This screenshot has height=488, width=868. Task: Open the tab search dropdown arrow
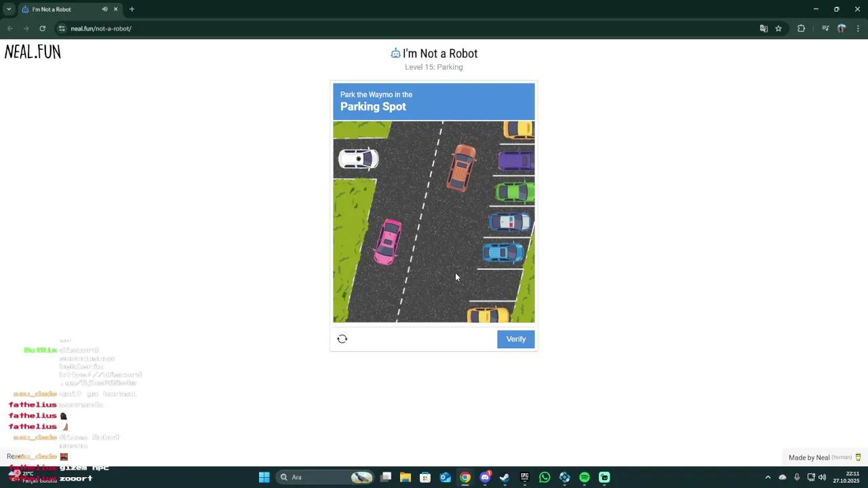click(x=9, y=9)
